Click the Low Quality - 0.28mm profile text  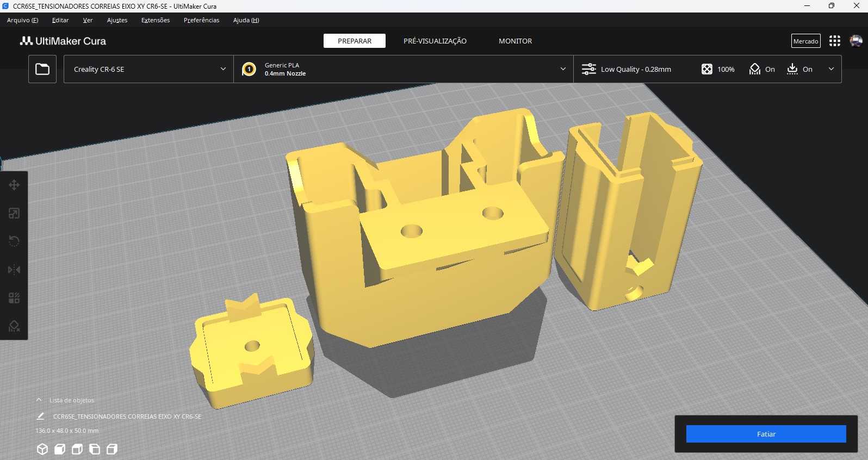[636, 69]
